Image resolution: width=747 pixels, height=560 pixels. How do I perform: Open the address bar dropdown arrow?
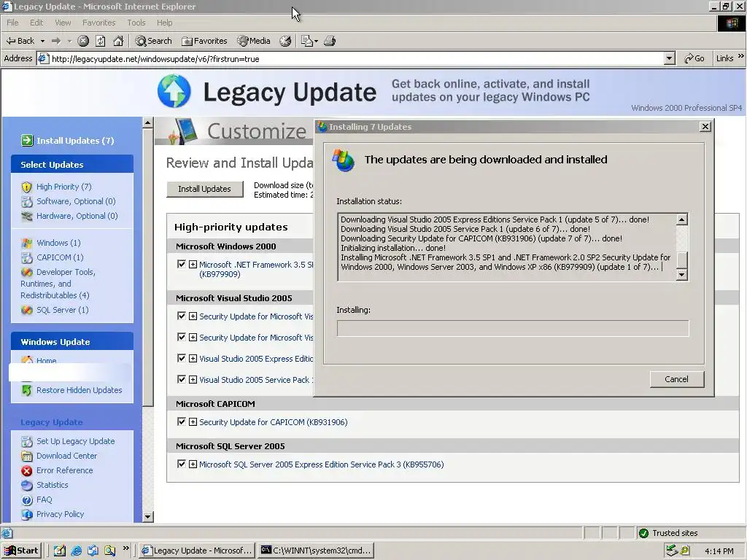[670, 58]
